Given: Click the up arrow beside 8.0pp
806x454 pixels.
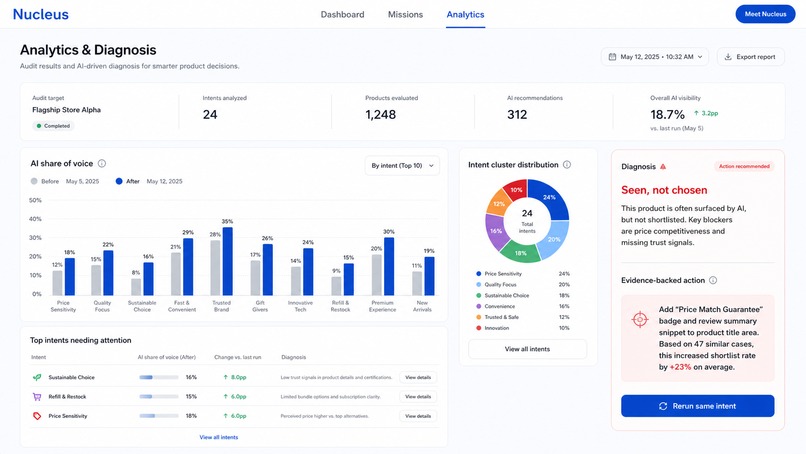Looking at the screenshot, I should pos(225,377).
